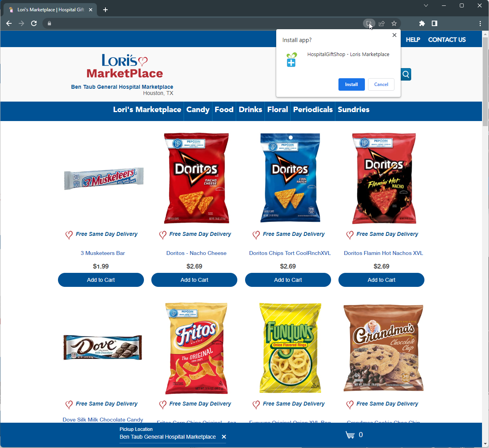Close the Install app popup
The image size is (489, 448).
394,35
